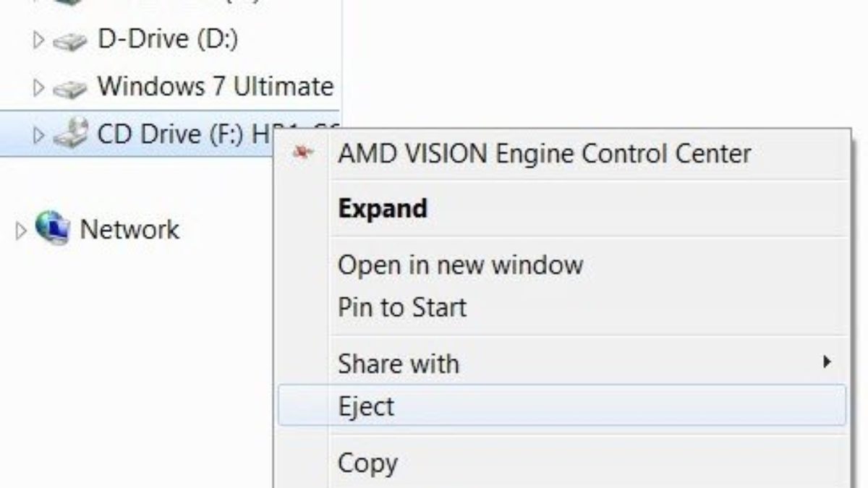This screenshot has height=488, width=868.
Task: Expand the CD Drive (F:) tree arrow
Action: tap(38, 134)
